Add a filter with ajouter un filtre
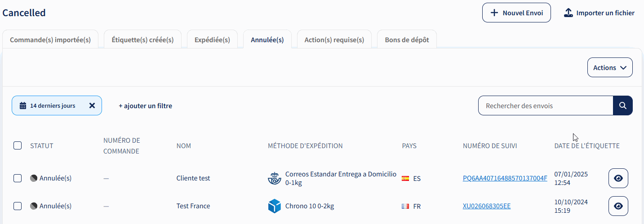Viewport: 644px width, 224px height. (x=145, y=106)
